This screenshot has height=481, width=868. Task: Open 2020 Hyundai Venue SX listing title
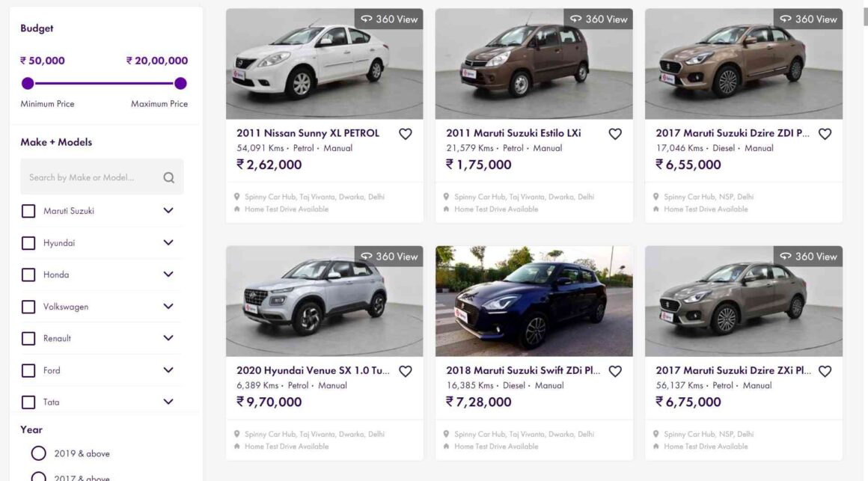pyautogui.click(x=313, y=370)
